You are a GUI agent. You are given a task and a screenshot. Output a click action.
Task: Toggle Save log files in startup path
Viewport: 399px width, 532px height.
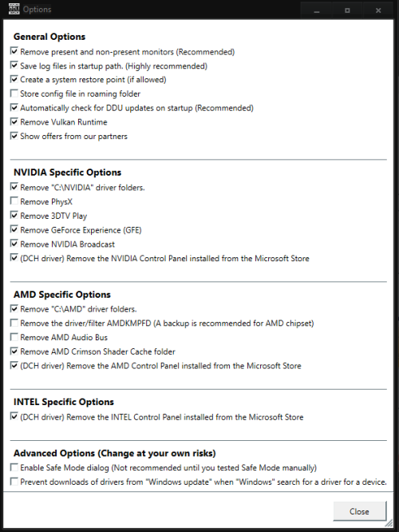(14, 66)
